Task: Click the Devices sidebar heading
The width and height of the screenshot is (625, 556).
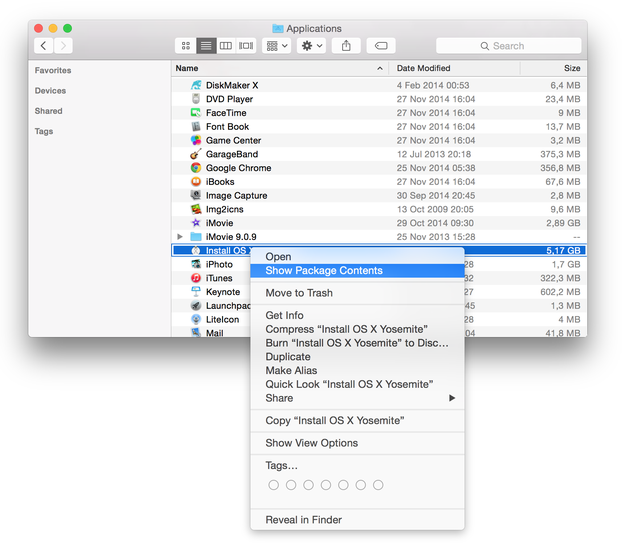Action: tap(50, 91)
